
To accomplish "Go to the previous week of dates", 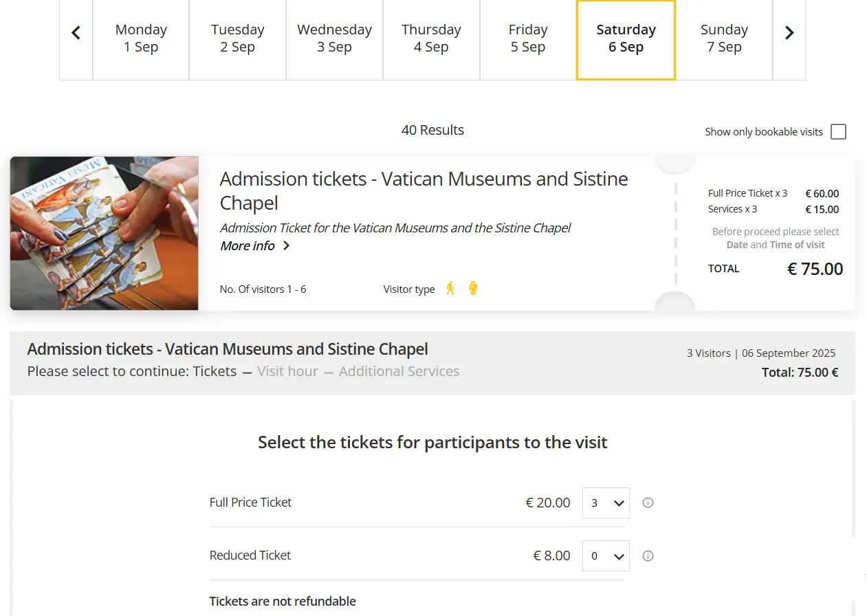I will click(x=76, y=33).
